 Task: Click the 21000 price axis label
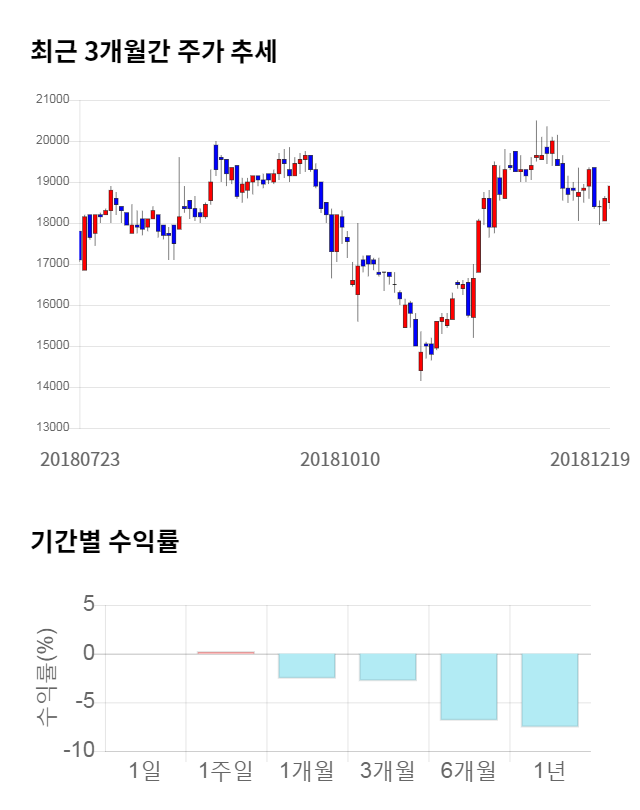pos(52,100)
